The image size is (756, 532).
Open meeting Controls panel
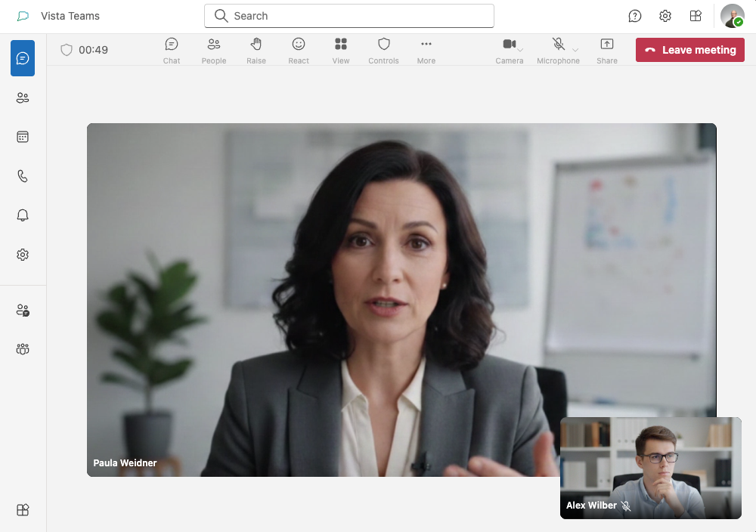tap(383, 49)
